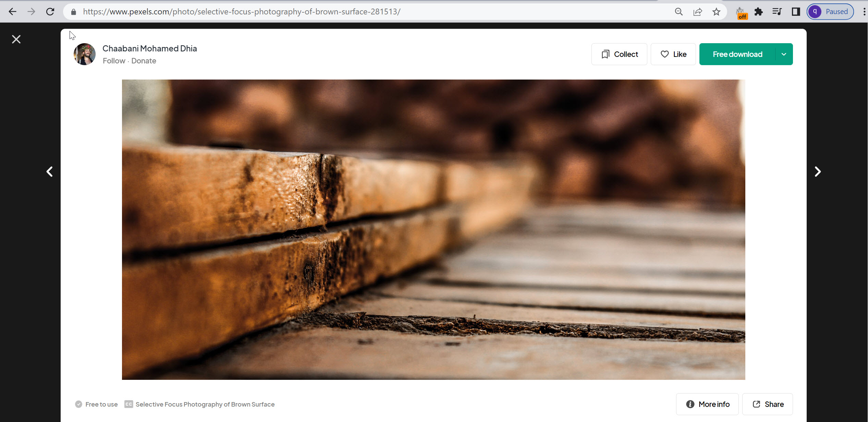The width and height of the screenshot is (868, 422).
Task: Open the Extensions puzzle menu
Action: click(759, 12)
